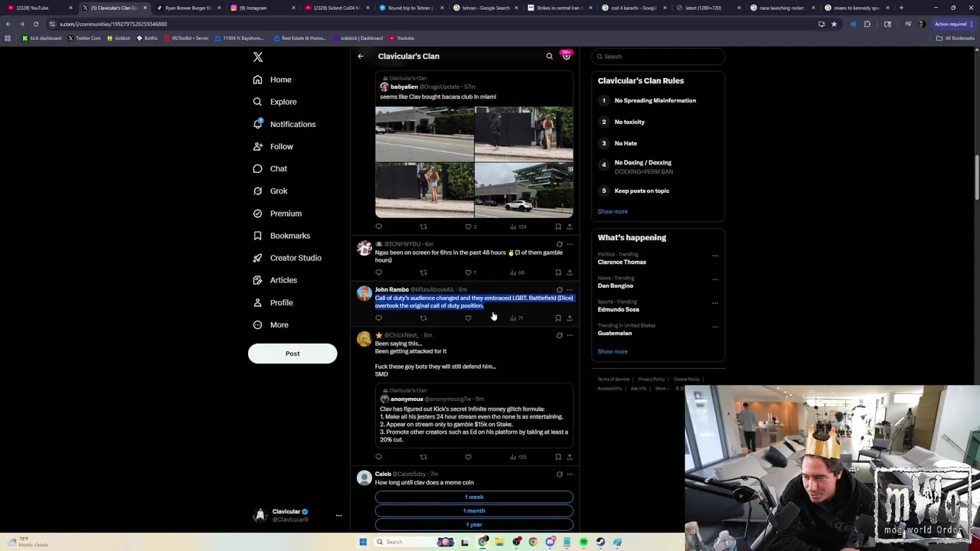Bookmark babyalien's bacara club post

pyautogui.click(x=558, y=227)
